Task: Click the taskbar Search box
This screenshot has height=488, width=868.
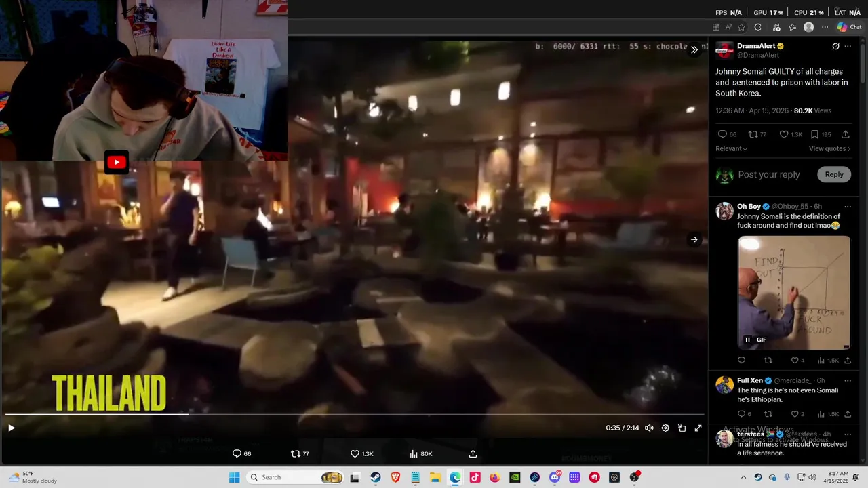Action: (x=296, y=477)
